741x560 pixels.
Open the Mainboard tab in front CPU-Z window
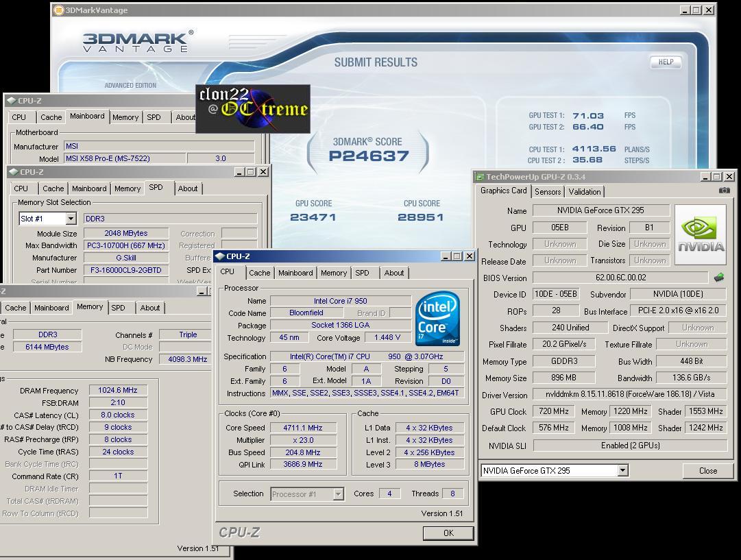[295, 273]
